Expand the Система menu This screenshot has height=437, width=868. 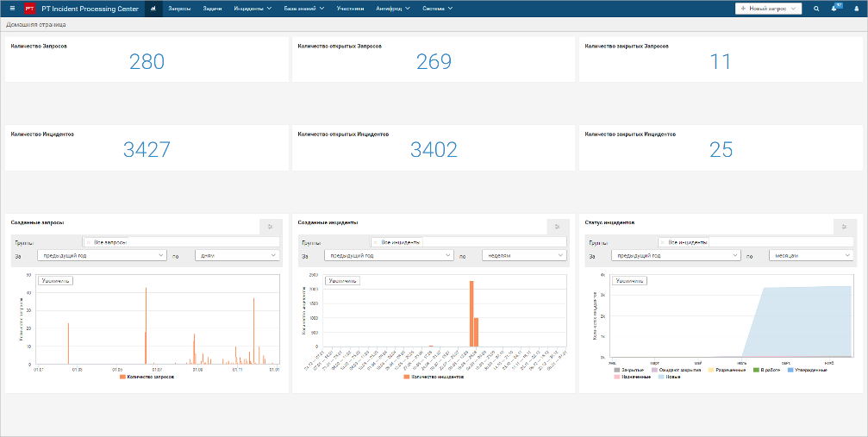pos(437,9)
